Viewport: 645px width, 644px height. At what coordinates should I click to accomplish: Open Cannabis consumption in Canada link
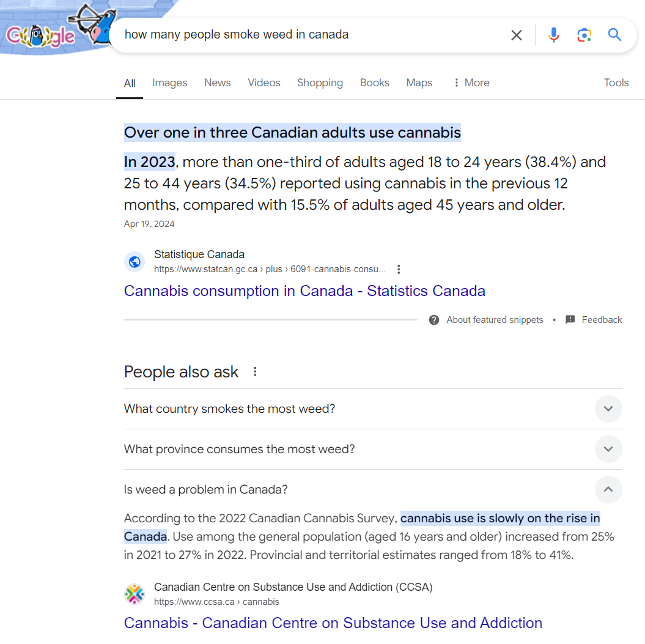point(304,291)
